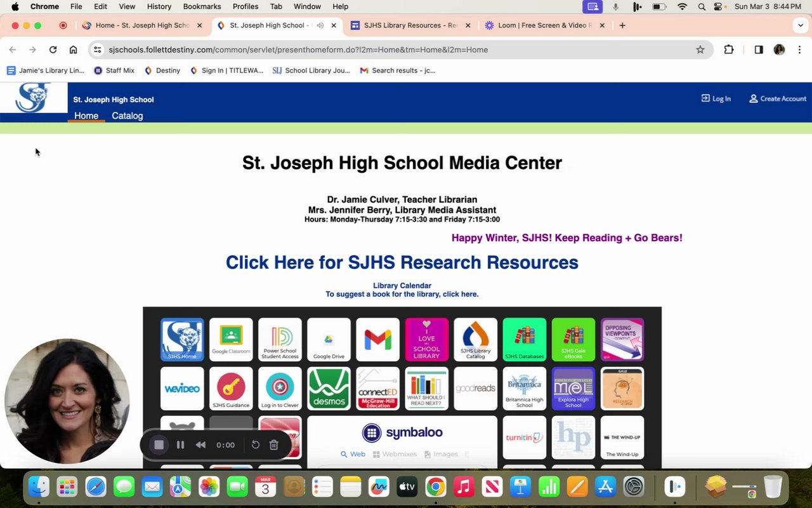Click the Log In link

coord(716,98)
